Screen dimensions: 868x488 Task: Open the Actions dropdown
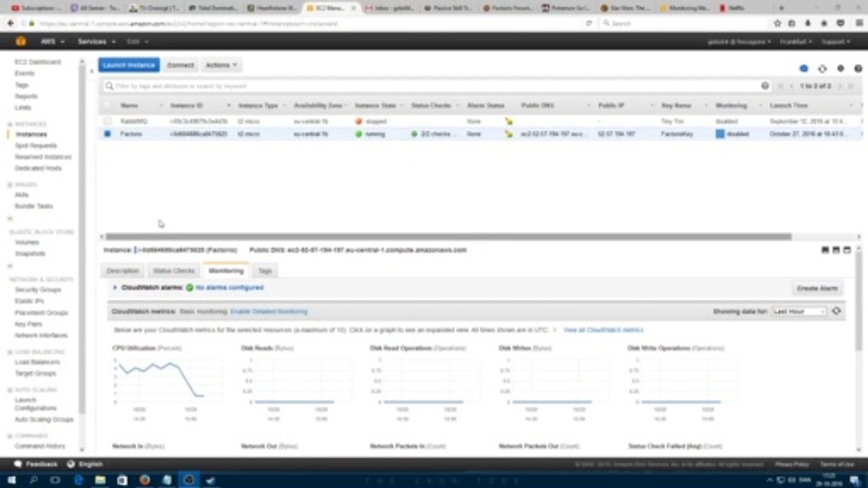[221, 65]
